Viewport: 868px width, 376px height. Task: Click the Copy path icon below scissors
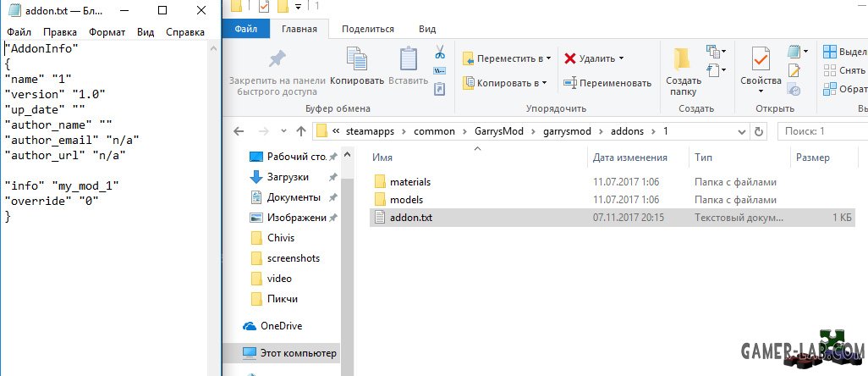(x=440, y=70)
